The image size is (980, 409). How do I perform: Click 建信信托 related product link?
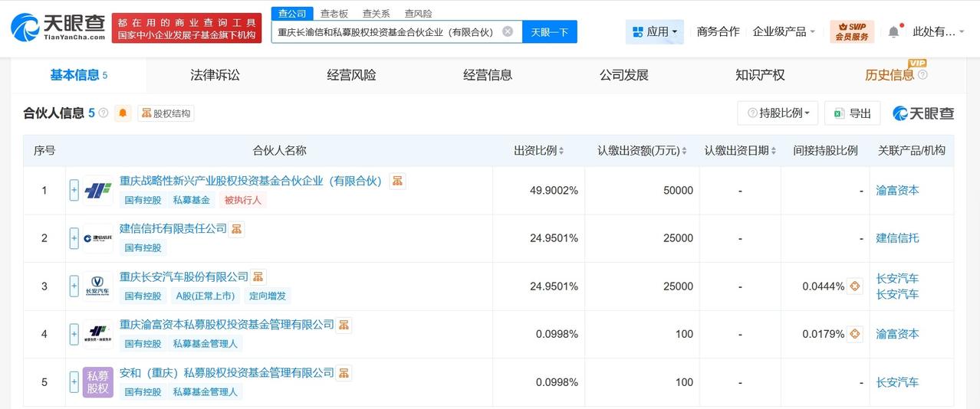point(897,238)
